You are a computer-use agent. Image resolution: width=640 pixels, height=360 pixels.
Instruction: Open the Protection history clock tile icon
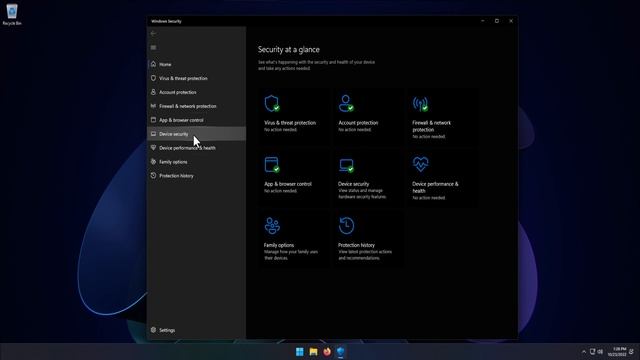[346, 226]
